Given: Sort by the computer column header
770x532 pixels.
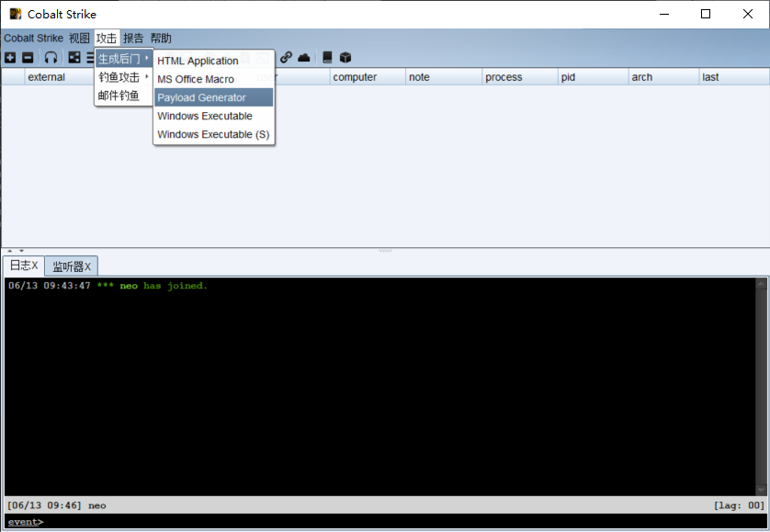Looking at the screenshot, I should click(368, 77).
